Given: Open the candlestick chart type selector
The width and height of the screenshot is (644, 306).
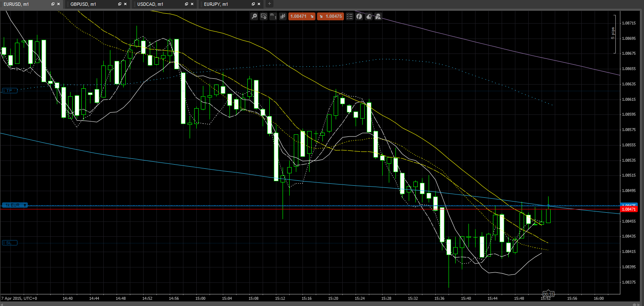Looking at the screenshot, I should click(283, 17).
